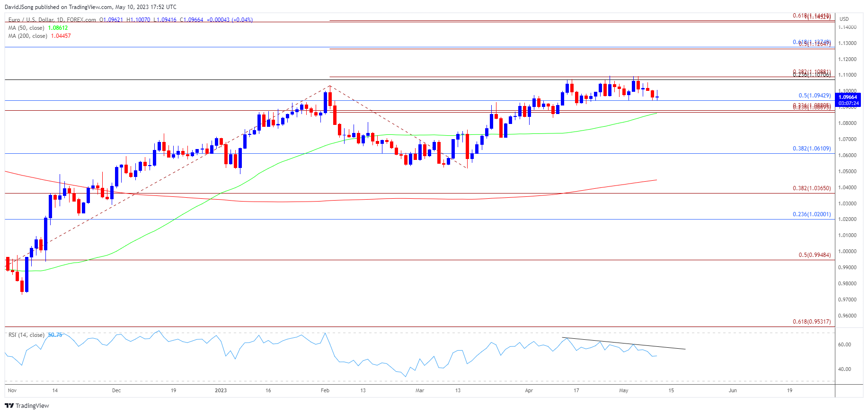
Task: Click the 1.00000 price axis label
Action: pyautogui.click(x=847, y=251)
